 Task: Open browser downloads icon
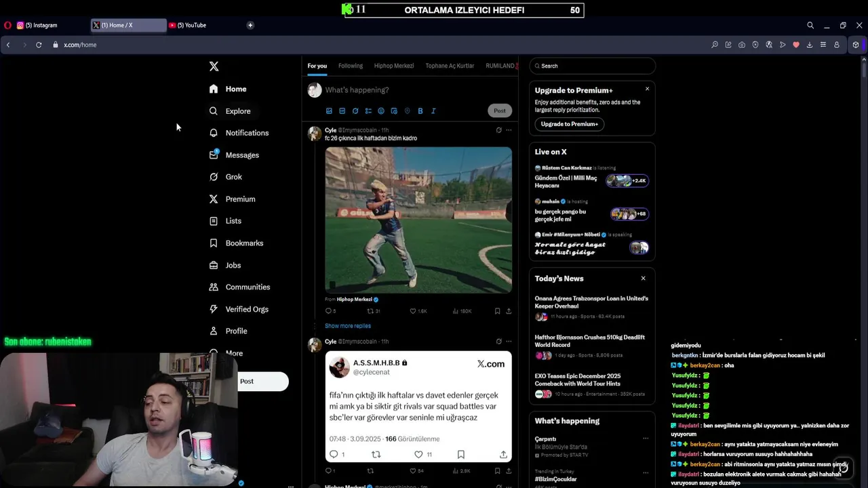(x=810, y=45)
